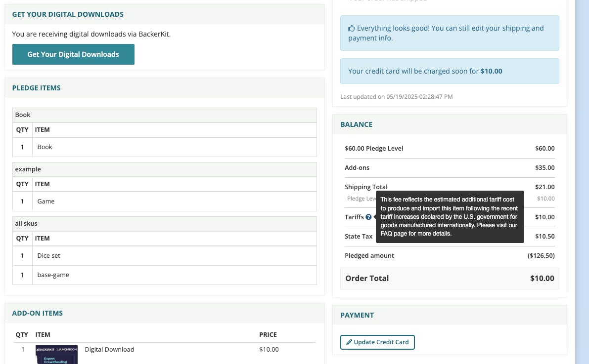Click the Payment section header
The height and width of the screenshot is (364, 589).
coord(357,315)
